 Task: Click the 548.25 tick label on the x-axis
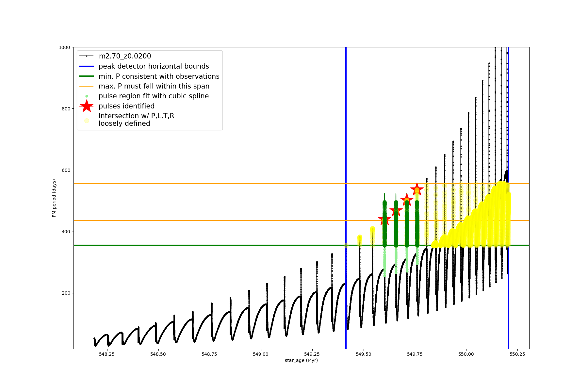107,354
